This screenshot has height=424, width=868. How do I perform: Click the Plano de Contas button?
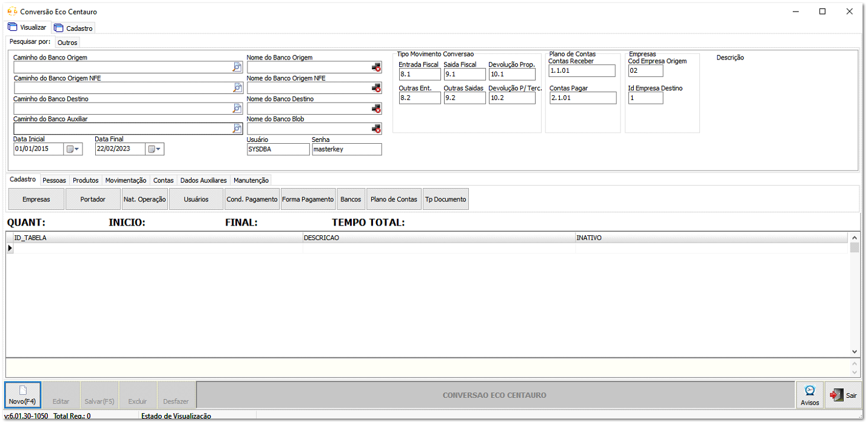(394, 199)
